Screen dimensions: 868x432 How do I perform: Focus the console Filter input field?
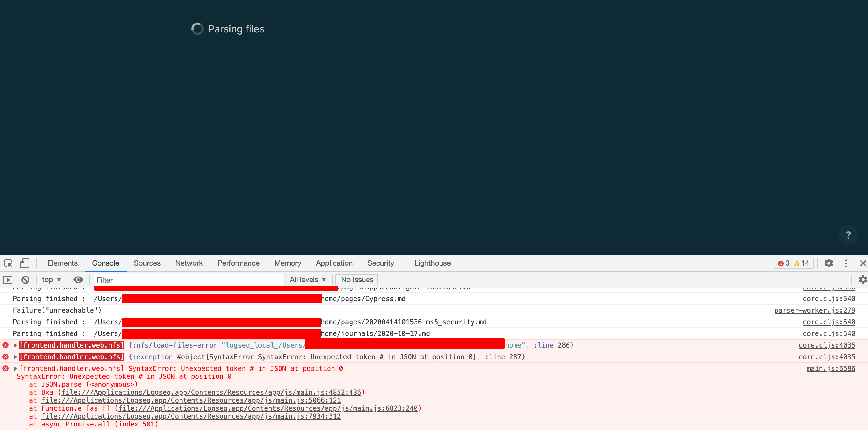click(189, 280)
